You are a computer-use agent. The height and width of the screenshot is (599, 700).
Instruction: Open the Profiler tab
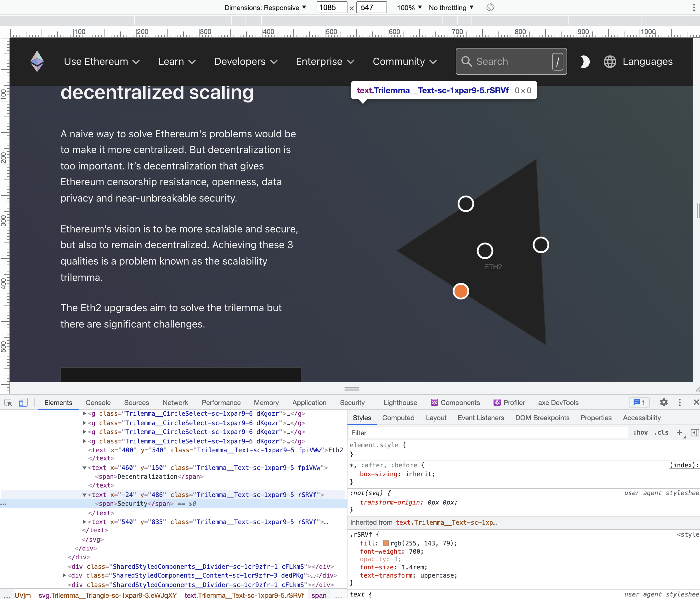pyautogui.click(x=509, y=402)
